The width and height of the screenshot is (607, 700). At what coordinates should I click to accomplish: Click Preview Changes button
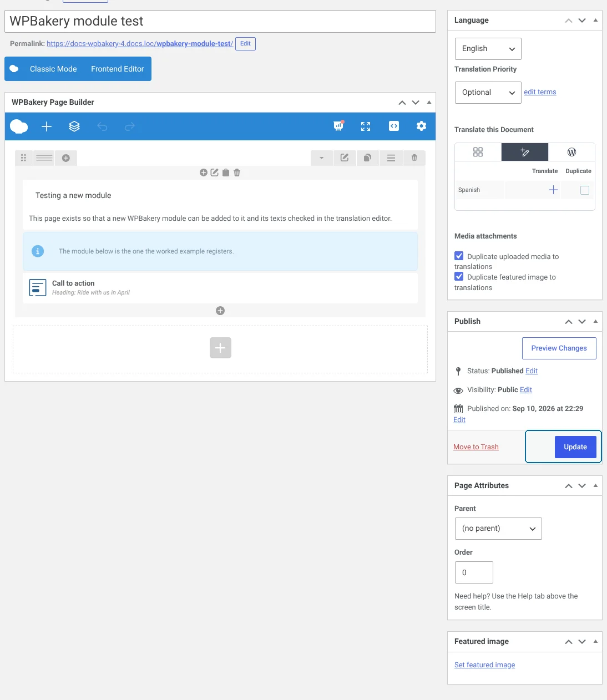pyautogui.click(x=559, y=348)
